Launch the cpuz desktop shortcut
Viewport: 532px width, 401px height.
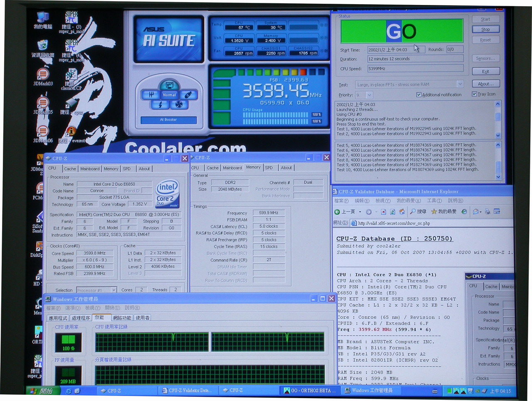coord(71,104)
